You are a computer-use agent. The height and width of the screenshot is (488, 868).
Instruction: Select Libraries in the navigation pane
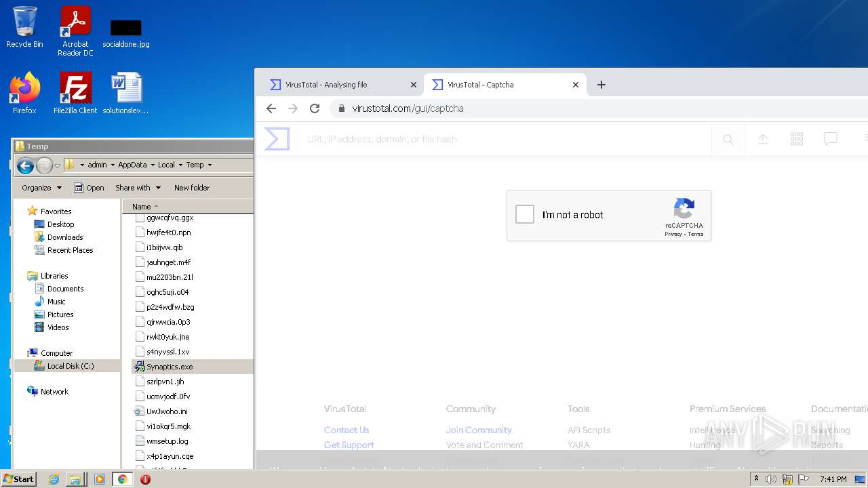(x=54, y=276)
